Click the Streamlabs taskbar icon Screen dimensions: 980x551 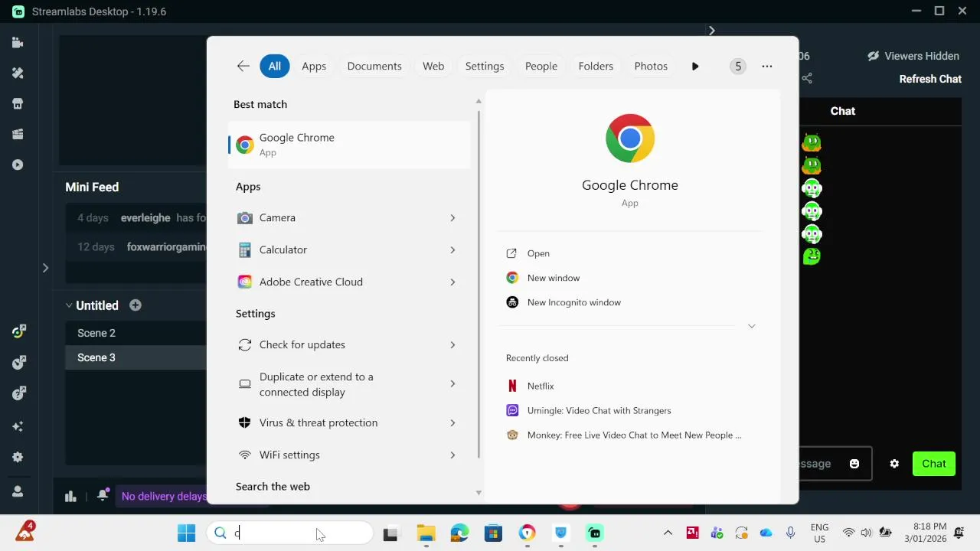click(595, 533)
